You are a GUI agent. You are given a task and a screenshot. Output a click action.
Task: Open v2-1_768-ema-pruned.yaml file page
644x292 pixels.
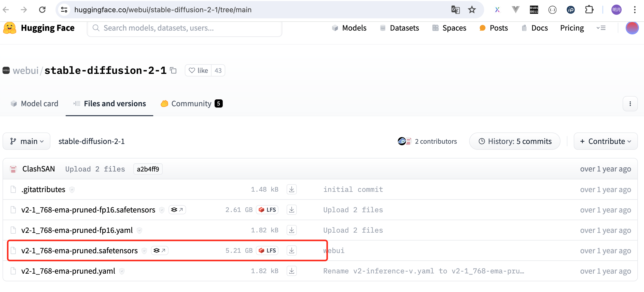pos(68,271)
